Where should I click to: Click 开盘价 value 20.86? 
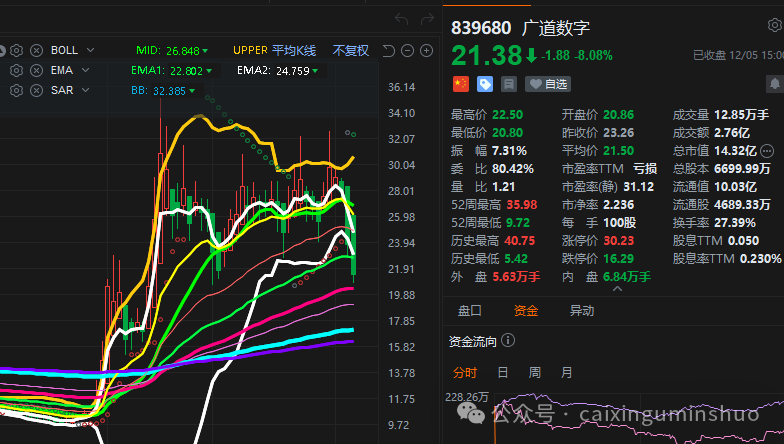[x=618, y=114]
